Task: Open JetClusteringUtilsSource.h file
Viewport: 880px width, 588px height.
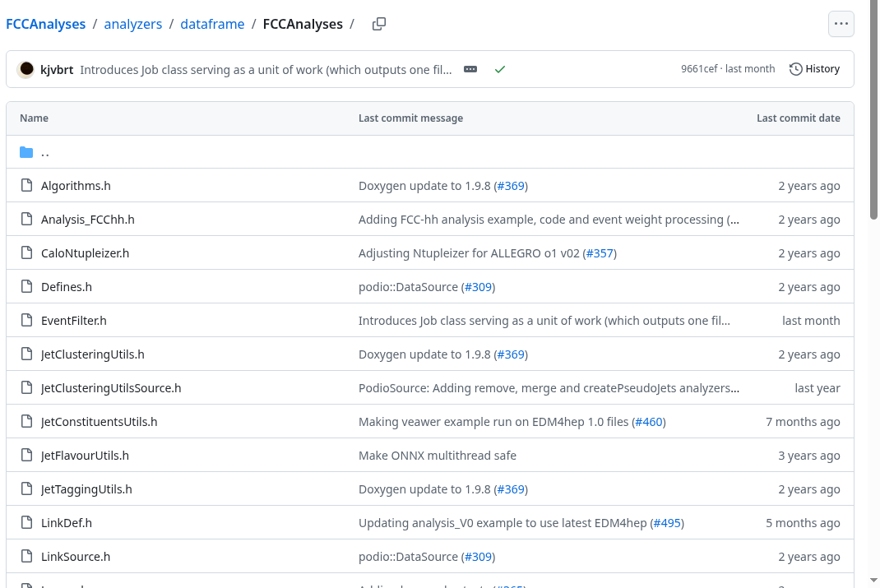Action: click(x=111, y=387)
